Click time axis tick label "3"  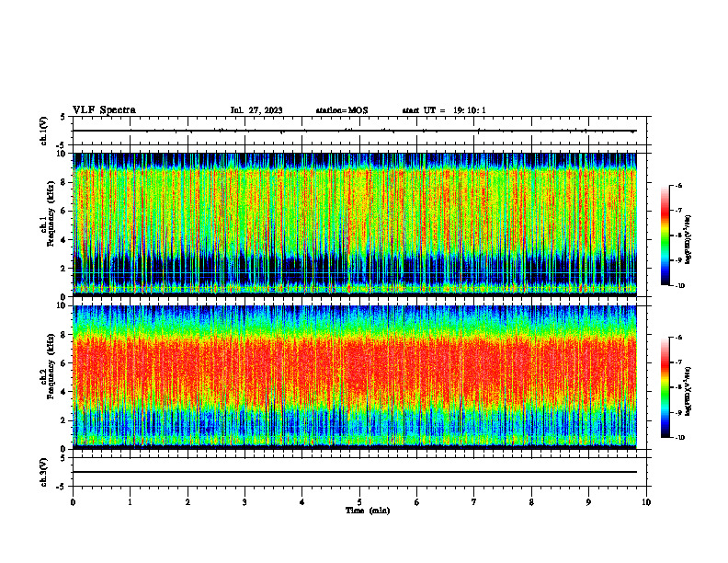point(245,502)
